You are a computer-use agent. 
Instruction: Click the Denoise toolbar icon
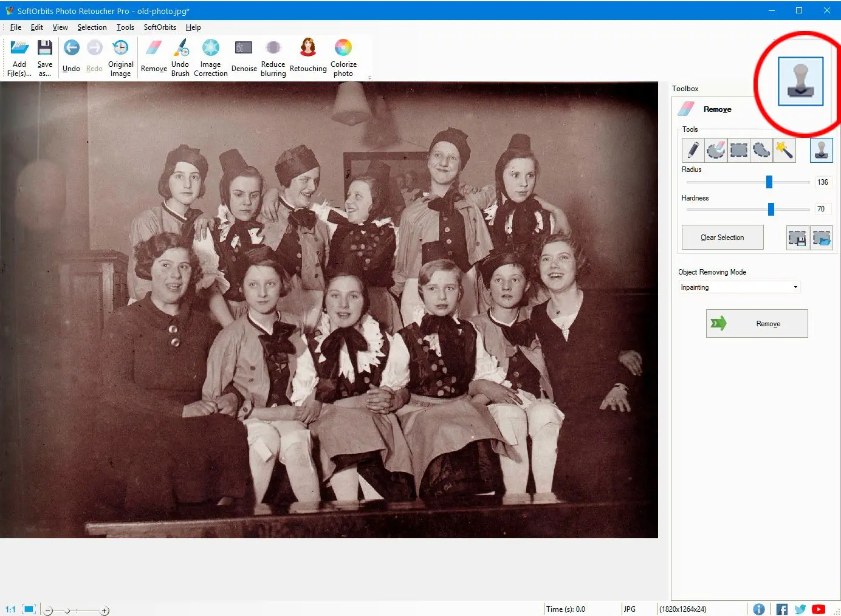tap(244, 58)
